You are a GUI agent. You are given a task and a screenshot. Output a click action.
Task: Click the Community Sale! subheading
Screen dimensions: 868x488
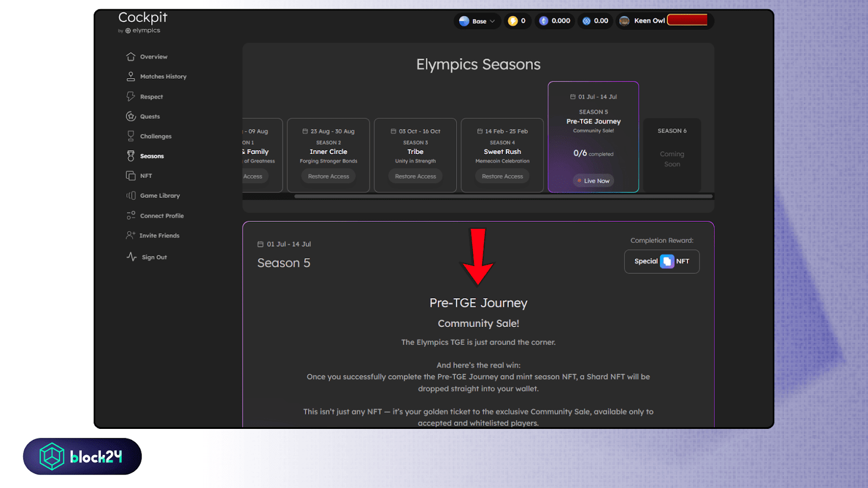coord(478,324)
